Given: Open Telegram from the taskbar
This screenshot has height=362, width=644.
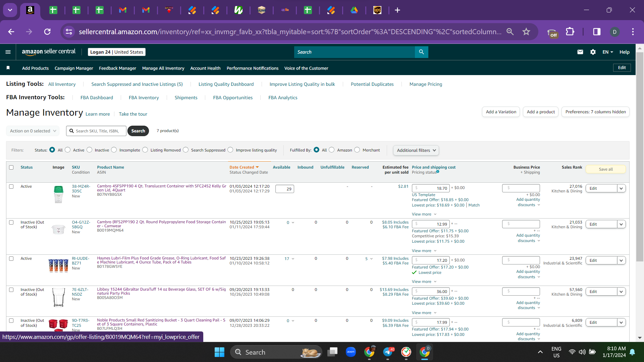Looking at the screenshot, I should tap(388, 352).
